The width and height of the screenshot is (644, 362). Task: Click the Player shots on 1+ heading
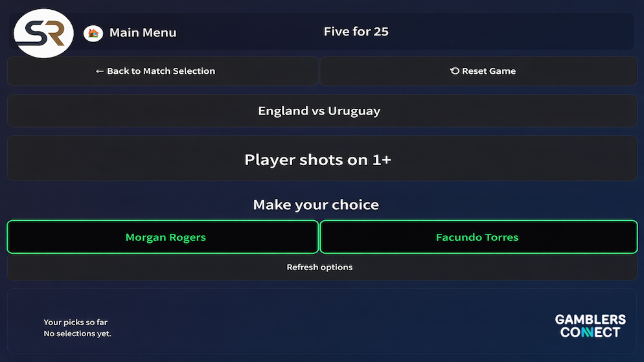coord(318,159)
